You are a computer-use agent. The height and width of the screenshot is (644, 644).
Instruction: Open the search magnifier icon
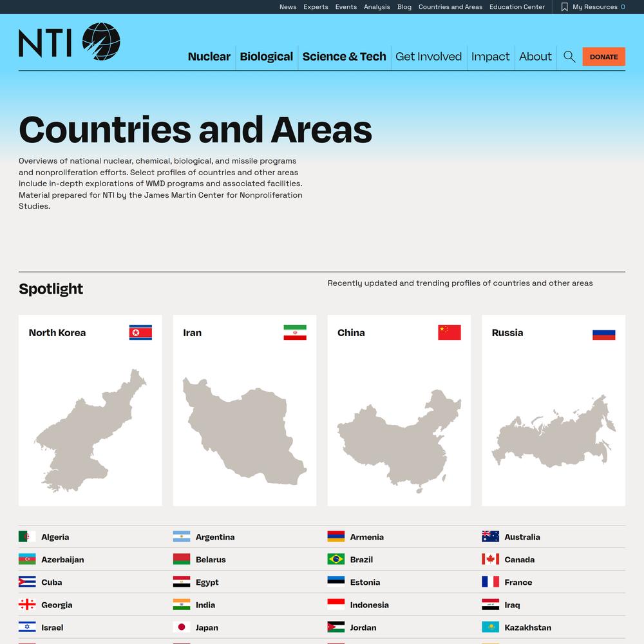point(569,57)
